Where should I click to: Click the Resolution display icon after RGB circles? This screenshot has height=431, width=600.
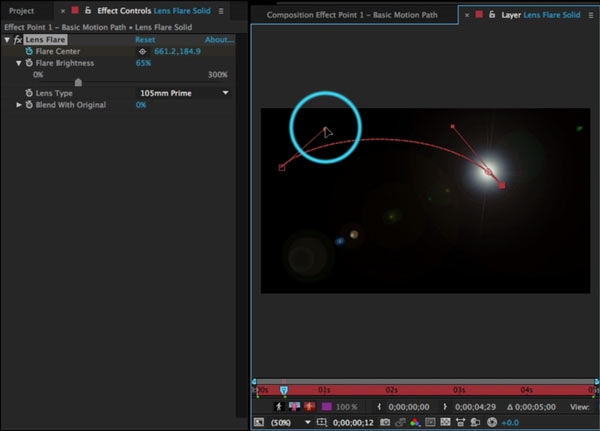430,422
